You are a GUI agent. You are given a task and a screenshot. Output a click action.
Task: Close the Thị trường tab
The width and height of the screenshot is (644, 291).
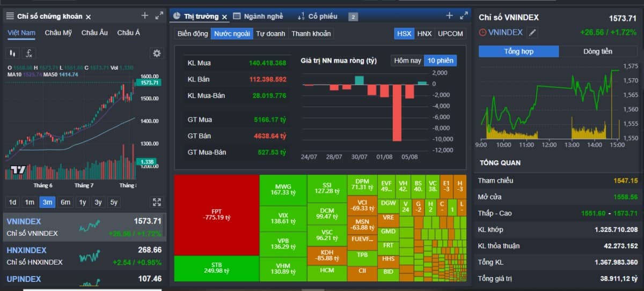tap(225, 17)
